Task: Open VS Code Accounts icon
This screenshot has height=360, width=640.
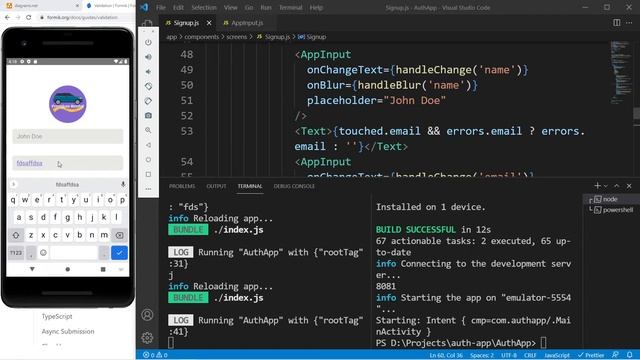Action: tap(147, 315)
